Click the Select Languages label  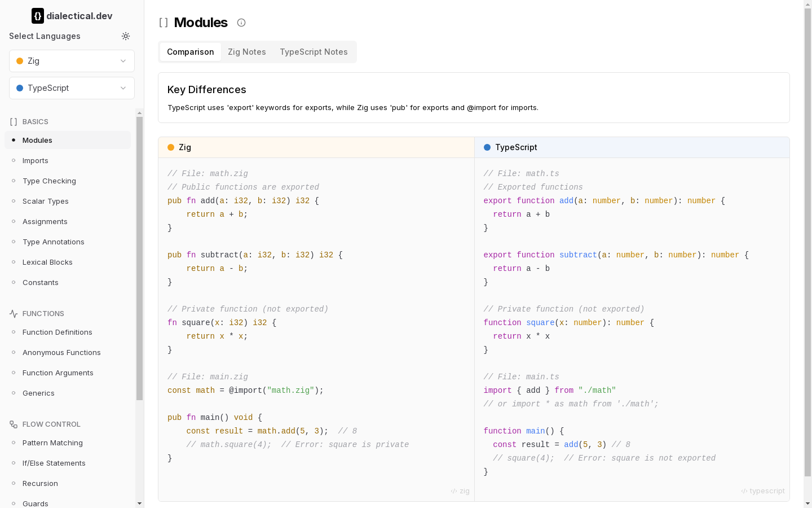coord(45,36)
